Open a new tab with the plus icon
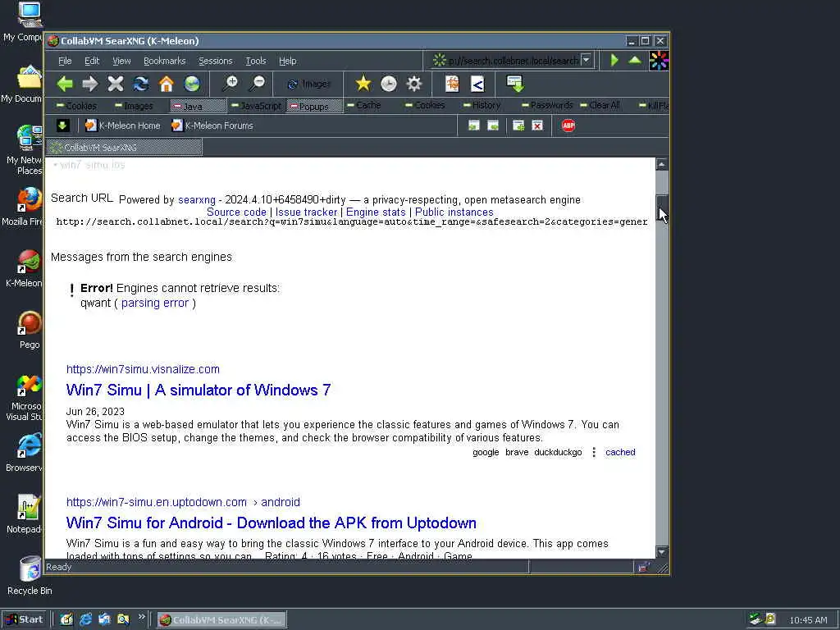Viewport: 840px width, 630px height. 518,126
